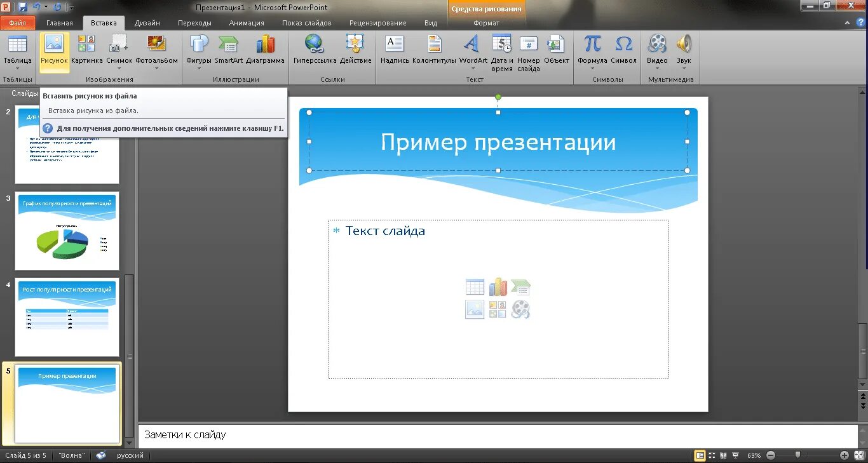
Task: Insert Видео from the Мультимедиа group
Action: (657, 52)
